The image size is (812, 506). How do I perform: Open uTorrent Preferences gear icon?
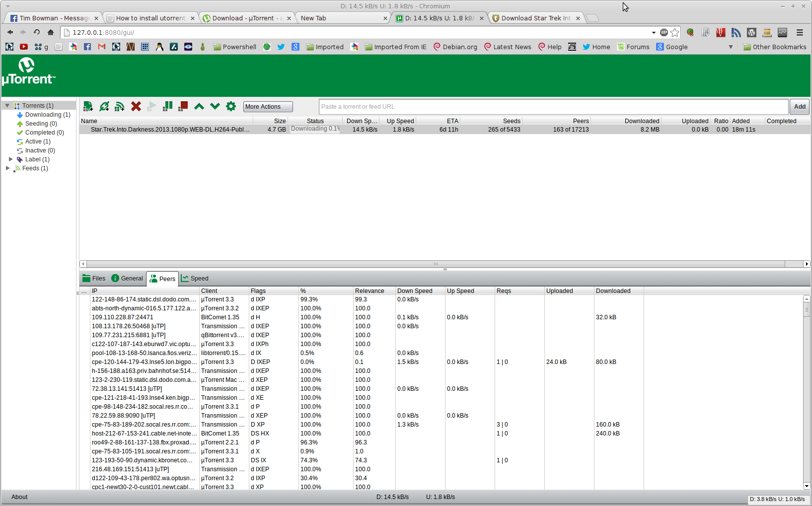coord(231,106)
